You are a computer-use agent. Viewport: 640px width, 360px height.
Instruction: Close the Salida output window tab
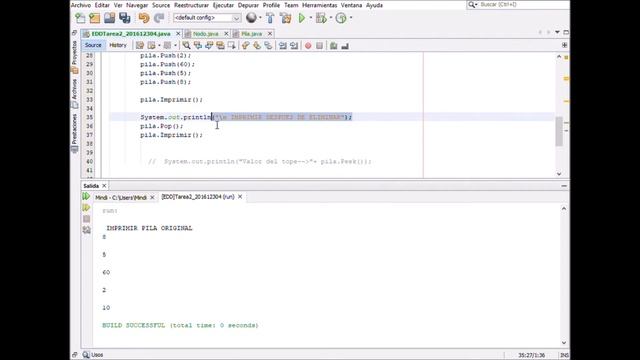point(104,186)
